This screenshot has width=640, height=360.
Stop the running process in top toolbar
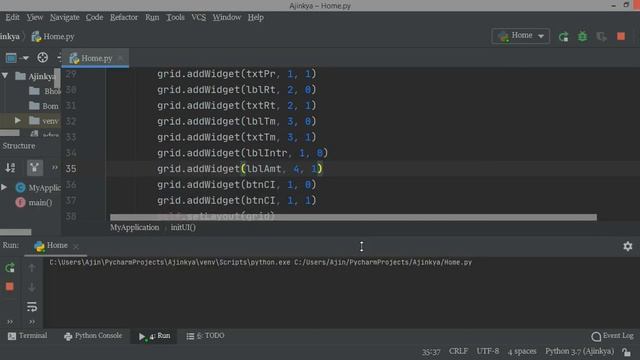point(621,37)
